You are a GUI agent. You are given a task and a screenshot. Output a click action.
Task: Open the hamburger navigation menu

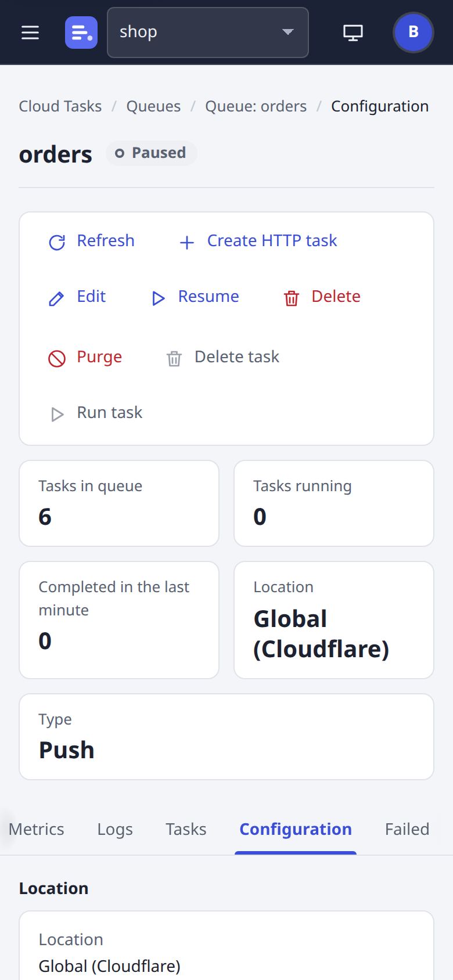pyautogui.click(x=30, y=33)
